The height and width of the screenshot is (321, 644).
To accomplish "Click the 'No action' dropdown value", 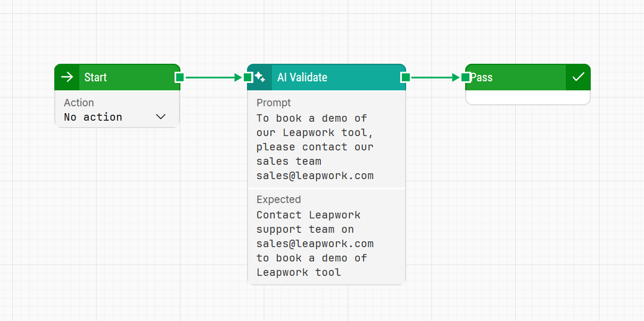I will click(93, 117).
